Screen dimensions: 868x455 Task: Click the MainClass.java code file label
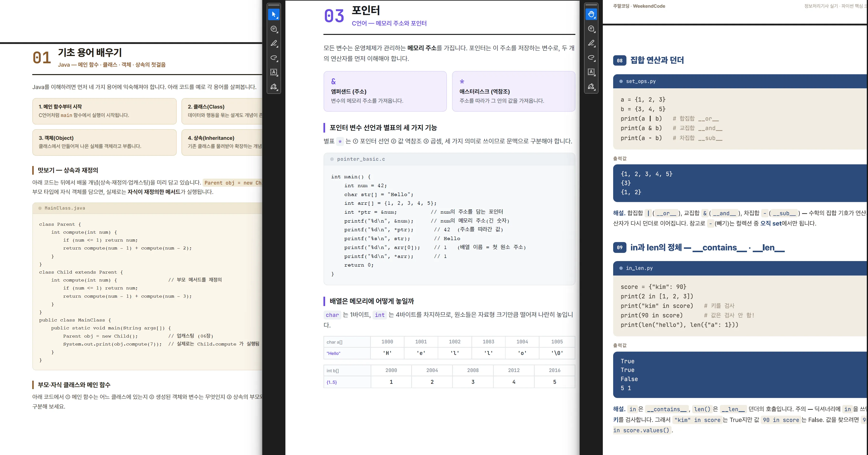pos(65,208)
